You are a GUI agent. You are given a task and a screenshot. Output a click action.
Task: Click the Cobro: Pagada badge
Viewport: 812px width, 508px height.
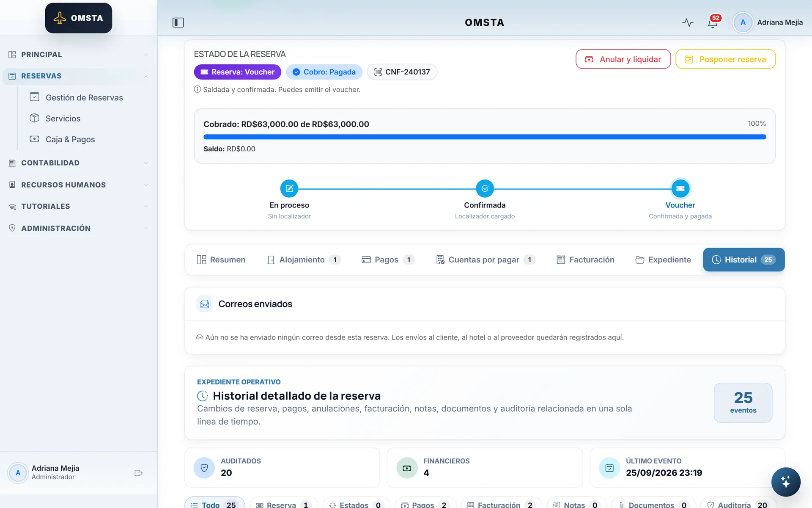[x=324, y=72]
